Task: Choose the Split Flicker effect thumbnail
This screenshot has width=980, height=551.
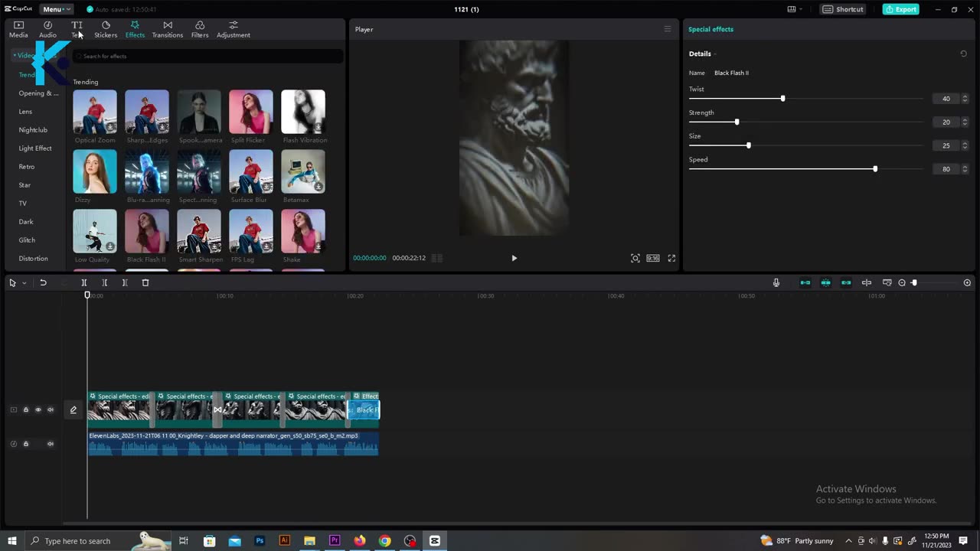Action: click(250, 112)
